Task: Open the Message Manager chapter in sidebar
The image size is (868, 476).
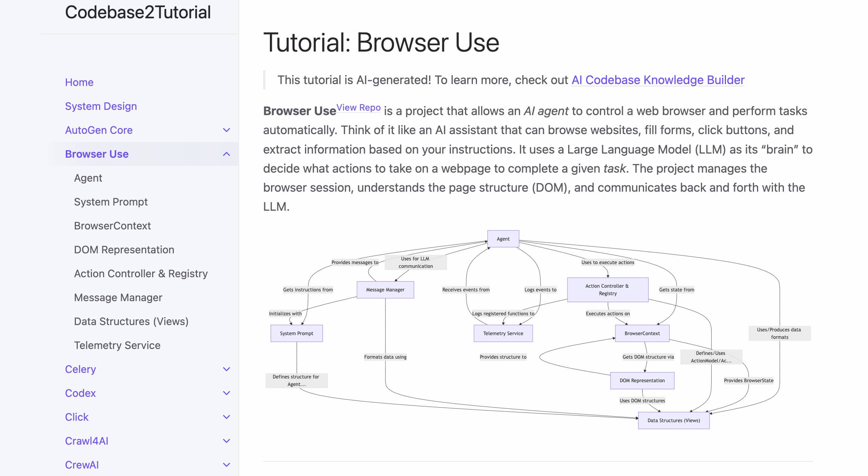Action: click(118, 297)
